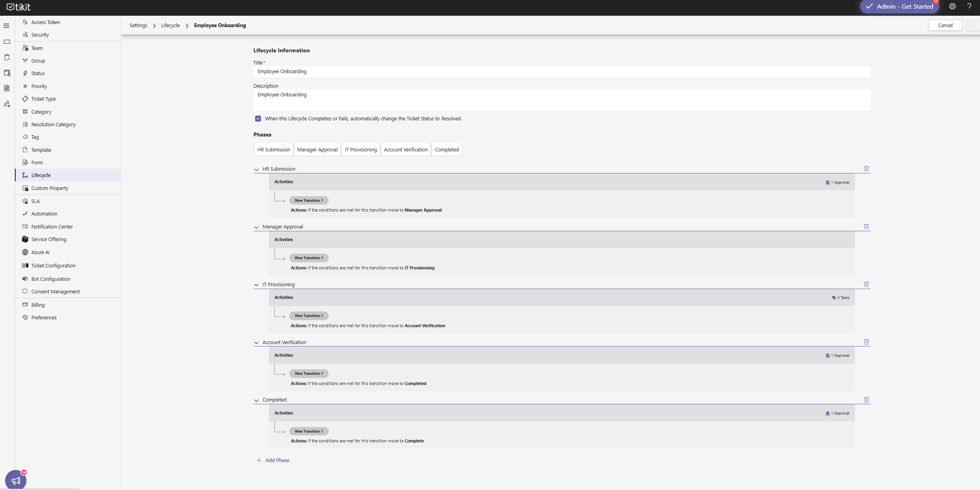Click the Notification Center envelope icon
Image resolution: width=980 pixels, height=490 pixels.
[25, 227]
